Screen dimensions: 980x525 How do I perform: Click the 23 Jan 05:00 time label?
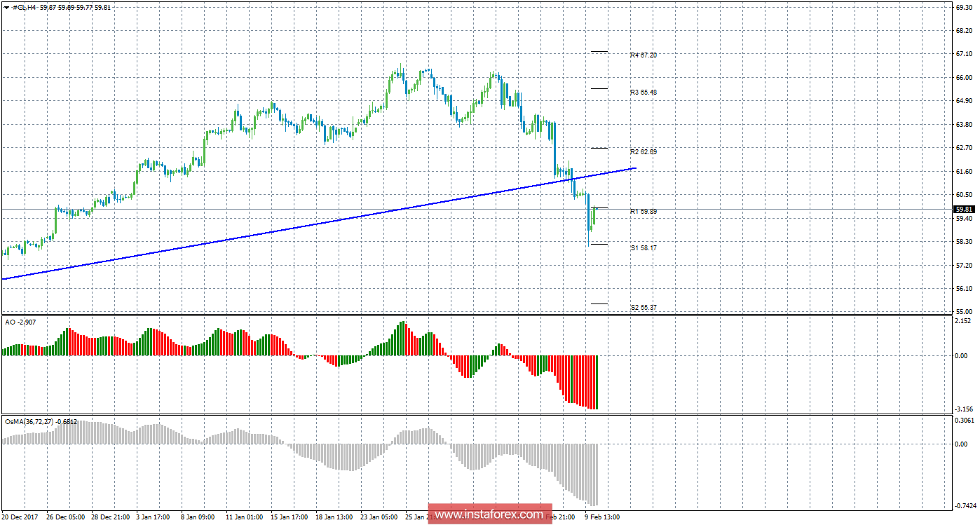(379, 517)
